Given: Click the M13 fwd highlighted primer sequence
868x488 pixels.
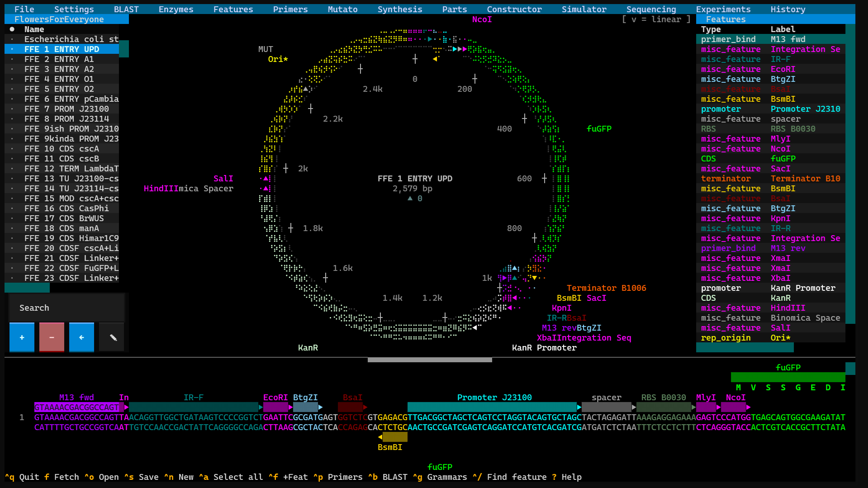Looking at the screenshot, I should pyautogui.click(x=77, y=407).
